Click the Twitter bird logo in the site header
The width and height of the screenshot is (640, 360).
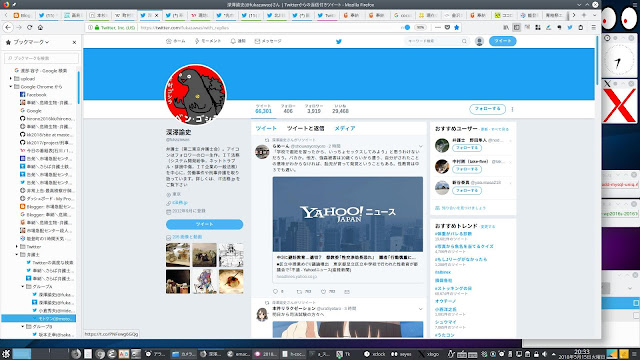pos(338,41)
